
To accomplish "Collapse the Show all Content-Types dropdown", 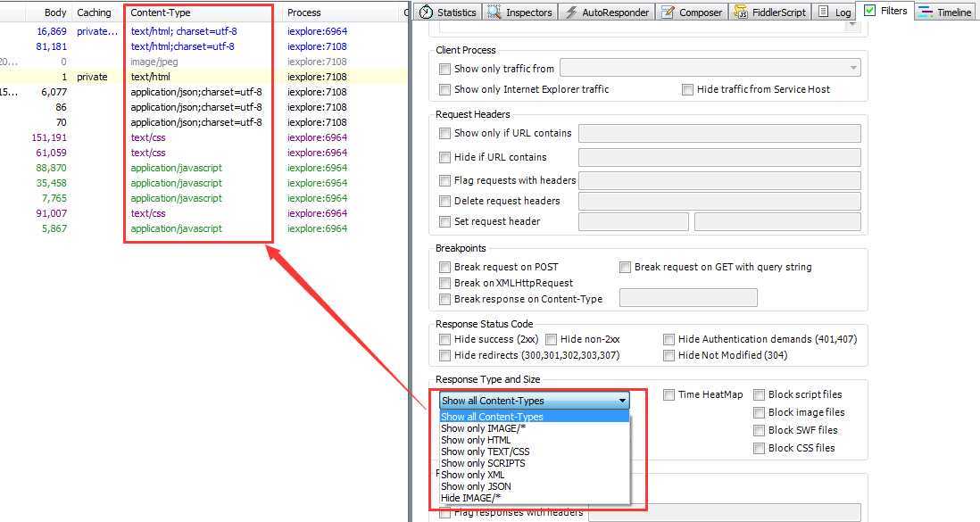I will coord(622,401).
